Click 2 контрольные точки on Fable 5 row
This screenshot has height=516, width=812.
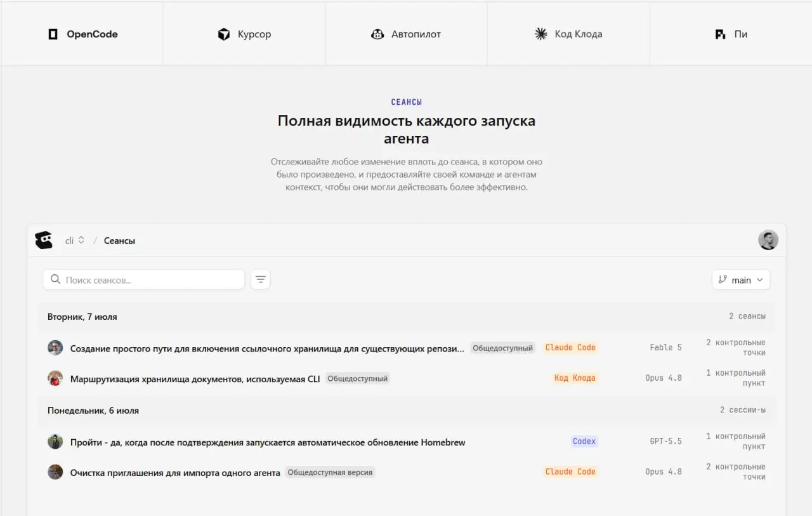pos(736,347)
